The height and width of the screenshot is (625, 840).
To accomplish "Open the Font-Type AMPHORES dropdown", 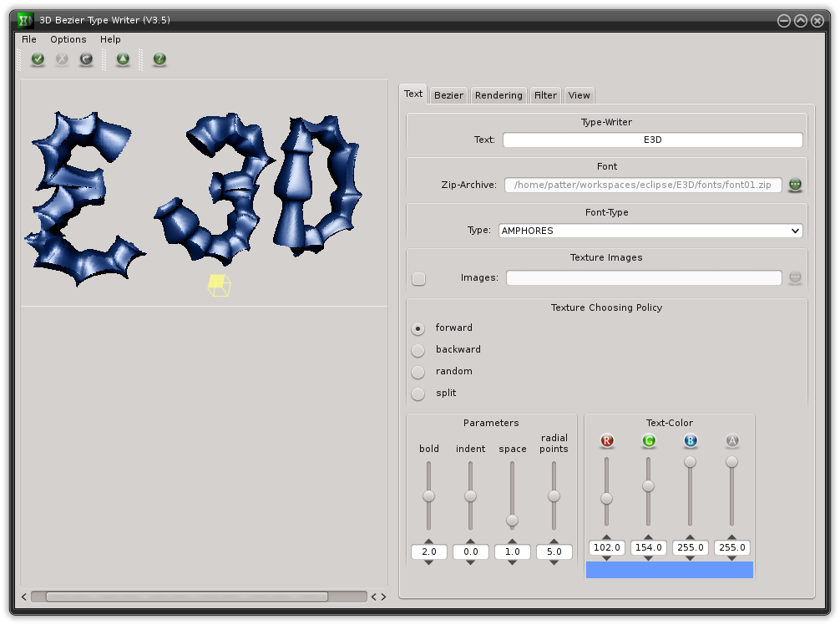I will click(x=650, y=231).
